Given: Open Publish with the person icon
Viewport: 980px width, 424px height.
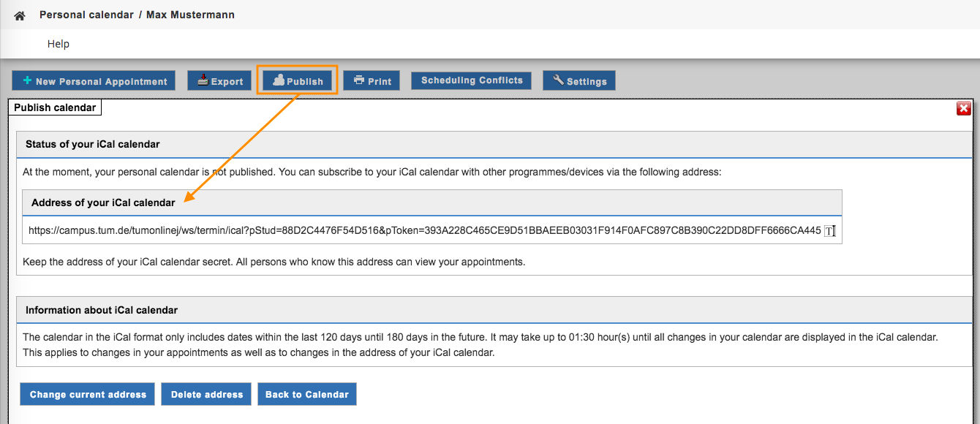Looking at the screenshot, I should 298,81.
